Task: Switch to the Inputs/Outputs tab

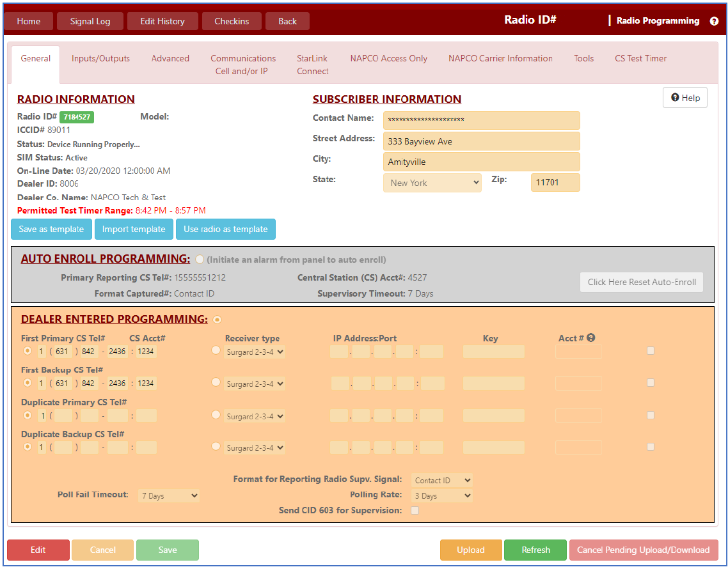Action: [x=100, y=58]
